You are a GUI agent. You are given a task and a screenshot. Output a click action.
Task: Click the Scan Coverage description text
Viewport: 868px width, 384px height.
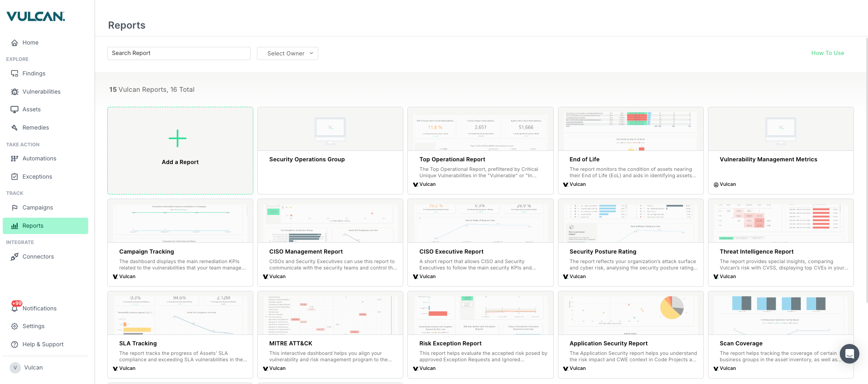[x=780, y=357]
